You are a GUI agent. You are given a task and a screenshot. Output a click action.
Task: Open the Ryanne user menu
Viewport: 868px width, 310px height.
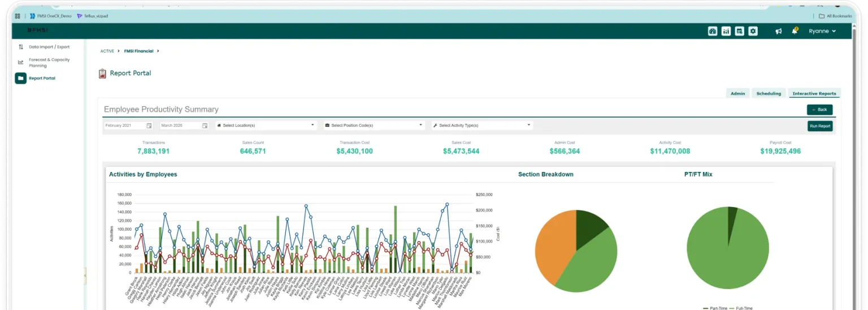pos(822,31)
